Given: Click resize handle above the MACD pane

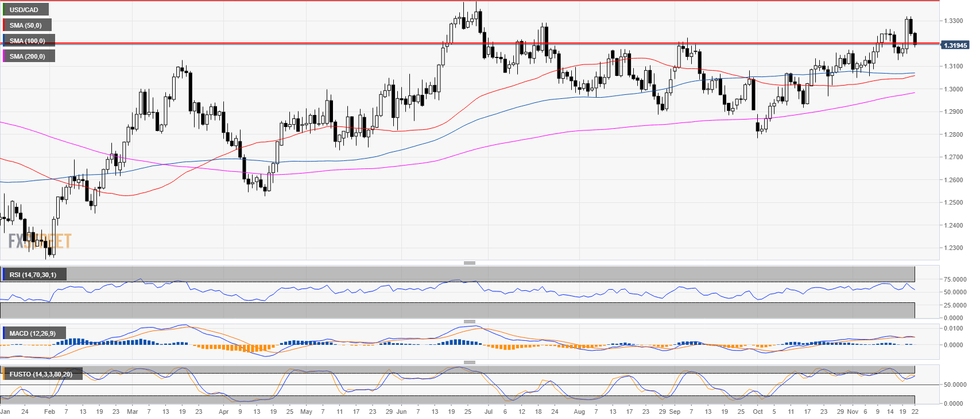Looking at the screenshot, I should tap(469, 321).
